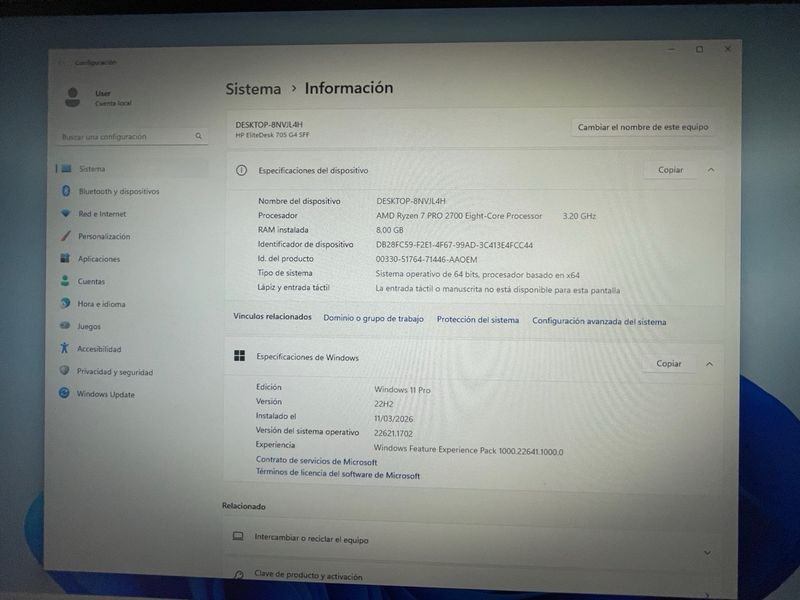This screenshot has height=600, width=800.
Task: Click the key icon by Clave de producto
Action: pyautogui.click(x=238, y=574)
